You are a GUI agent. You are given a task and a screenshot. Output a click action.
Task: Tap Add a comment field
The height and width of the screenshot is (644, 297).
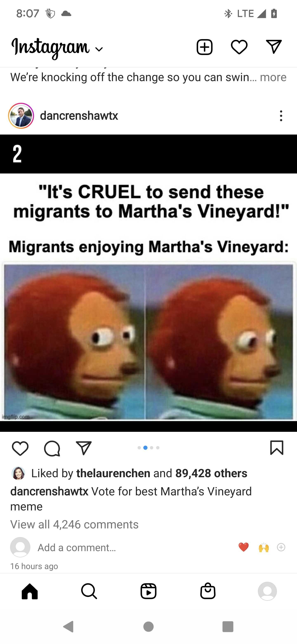point(77,547)
